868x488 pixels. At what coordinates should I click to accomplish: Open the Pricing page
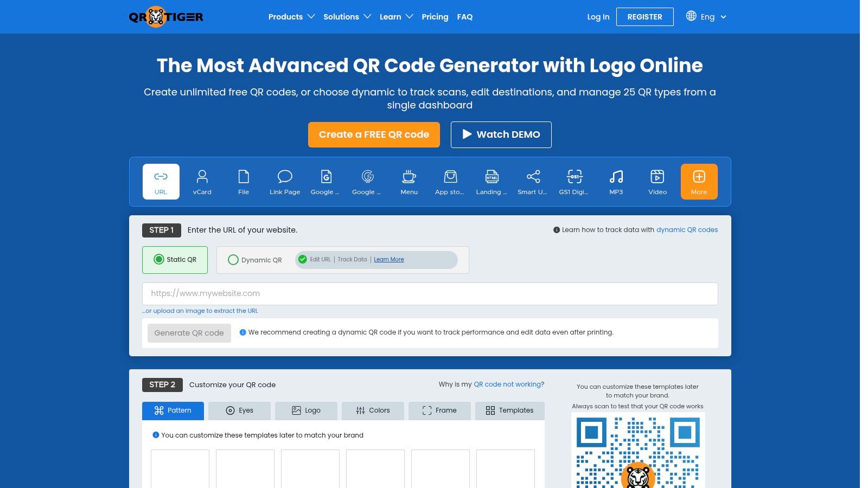click(x=435, y=17)
